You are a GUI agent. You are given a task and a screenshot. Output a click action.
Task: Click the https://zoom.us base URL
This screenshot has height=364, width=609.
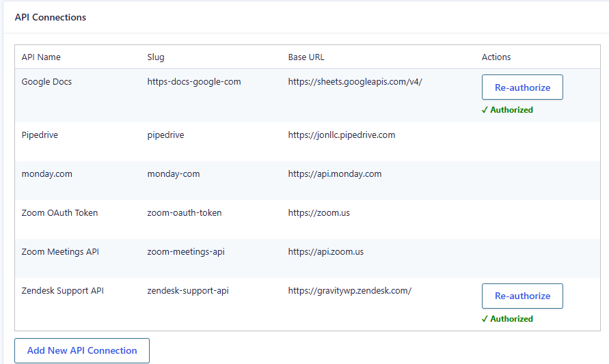tap(319, 212)
